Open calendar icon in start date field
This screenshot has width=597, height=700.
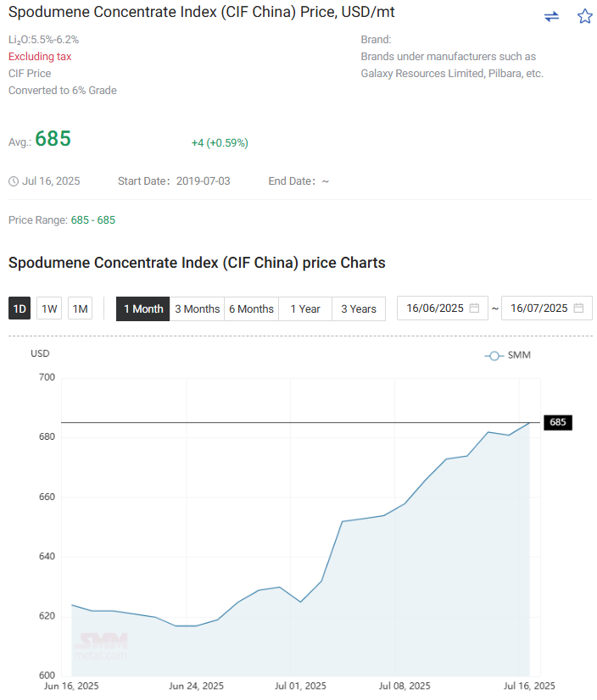click(475, 308)
